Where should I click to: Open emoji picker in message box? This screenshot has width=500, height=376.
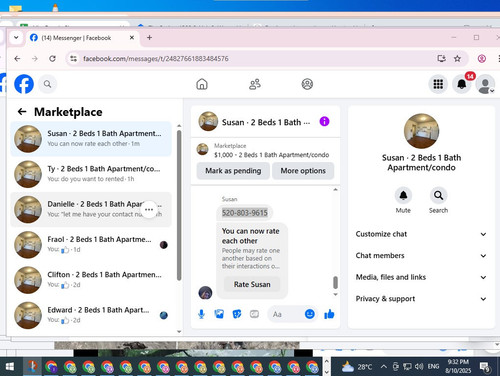tap(310, 314)
